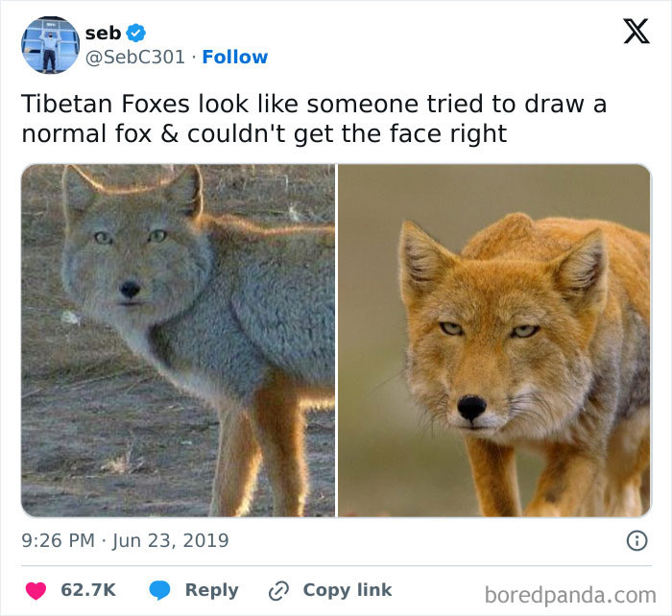Viewport: 672px width, 616px height.
Task: Click the 9:26 PM timestamp
Action: click(x=58, y=540)
